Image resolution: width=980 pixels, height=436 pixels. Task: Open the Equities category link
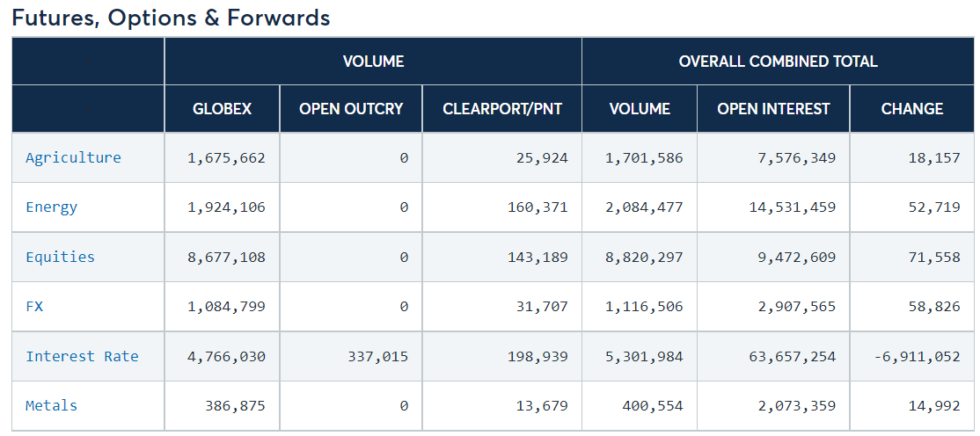(60, 257)
